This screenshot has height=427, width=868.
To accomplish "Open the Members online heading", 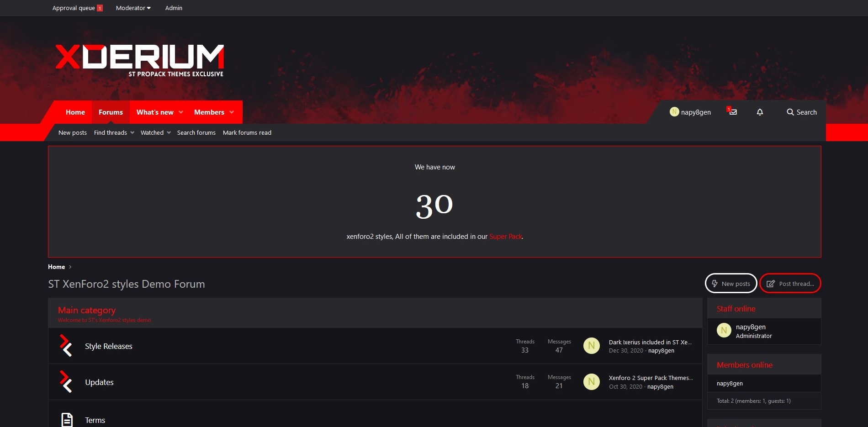I will pyautogui.click(x=745, y=365).
